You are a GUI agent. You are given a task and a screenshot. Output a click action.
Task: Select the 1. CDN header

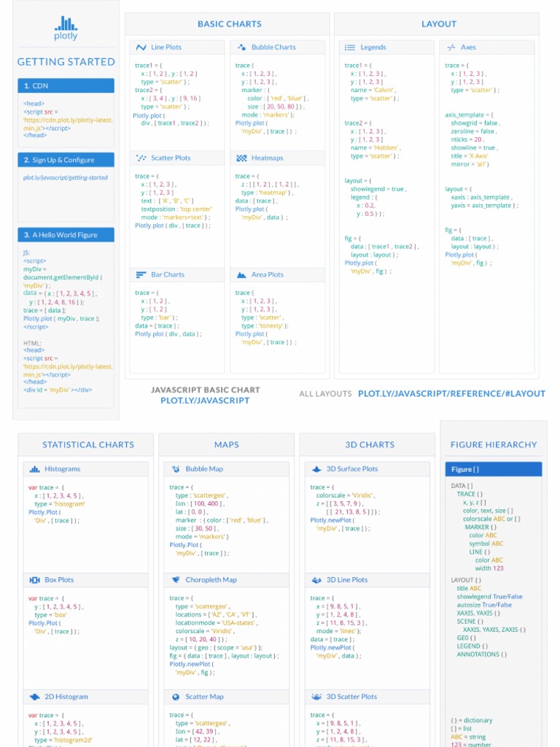tap(66, 86)
